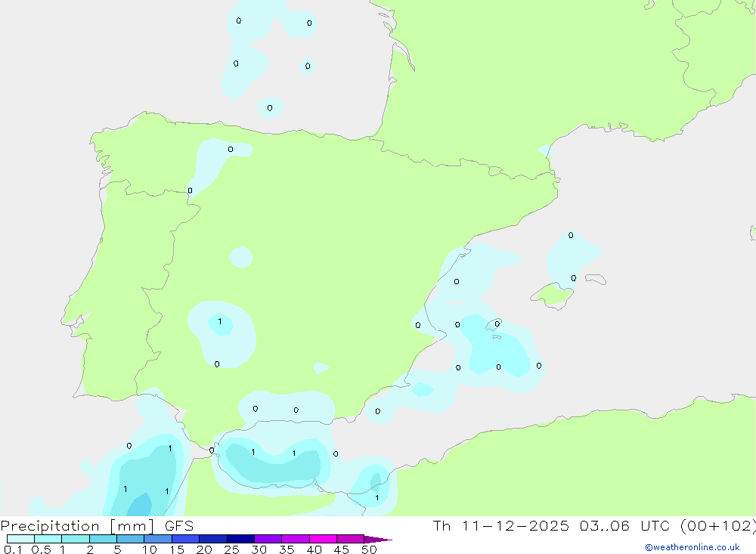Select the '45' legend scale label
Image resolution: width=756 pixels, height=554 pixels.
[x=342, y=549]
